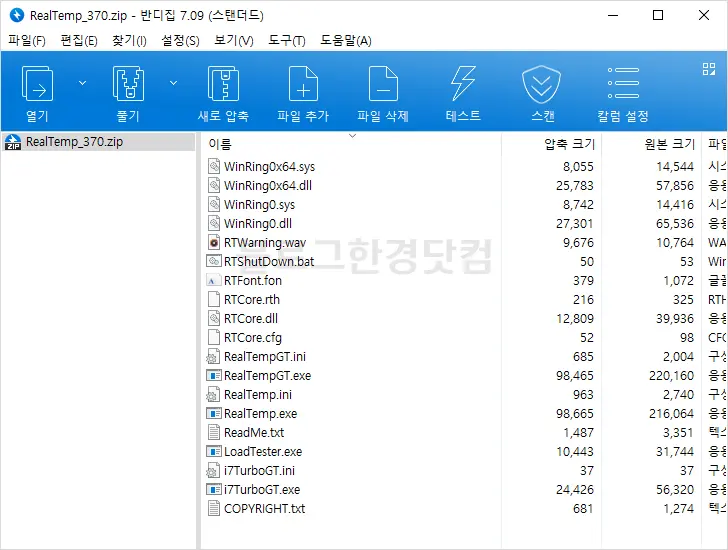Select the RTWarning.wav audio file icon
This screenshot has width=728, height=550.
[x=214, y=242]
